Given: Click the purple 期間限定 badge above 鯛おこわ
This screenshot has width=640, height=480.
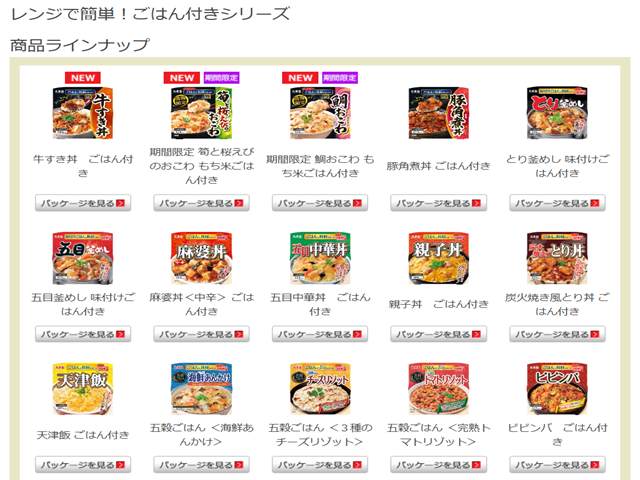Looking at the screenshot, I should pos(340,78).
